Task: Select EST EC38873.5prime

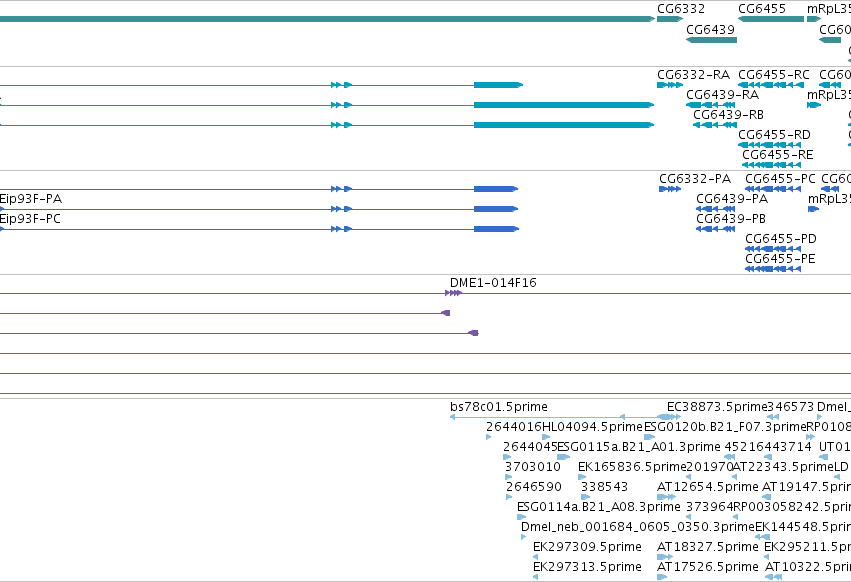Action: (717, 407)
